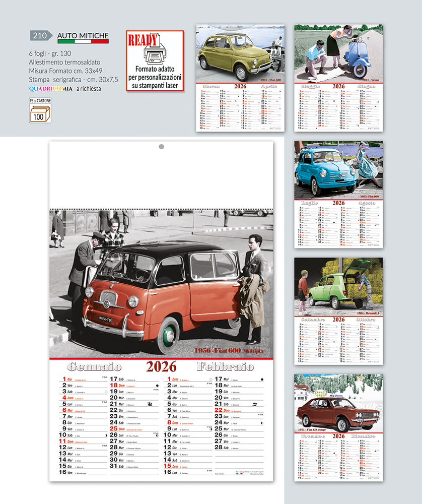
Task: Click the red 2026 year on the main calendar
Action: [x=161, y=366]
